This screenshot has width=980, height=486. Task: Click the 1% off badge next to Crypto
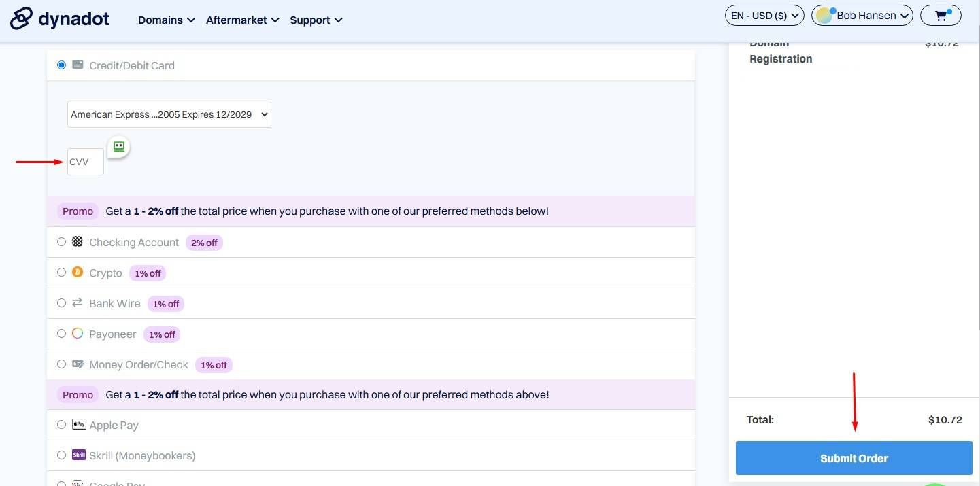coord(148,273)
